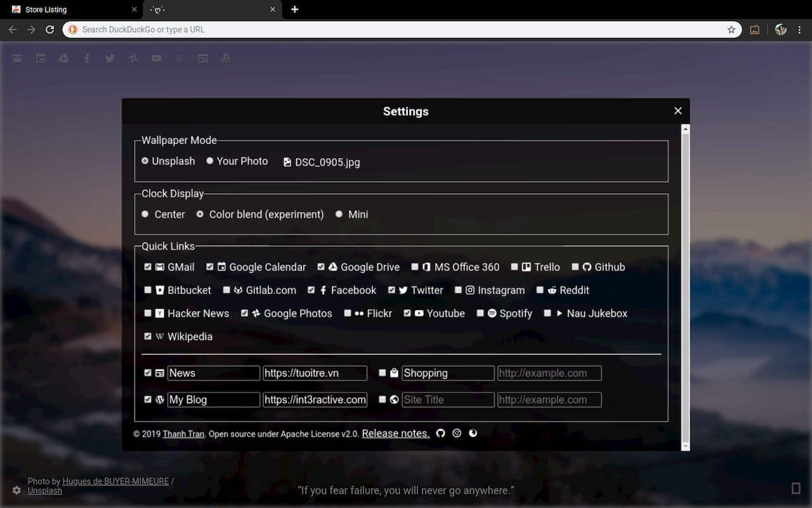Bookmark the page with the star icon
812x508 pixels.
731,29
